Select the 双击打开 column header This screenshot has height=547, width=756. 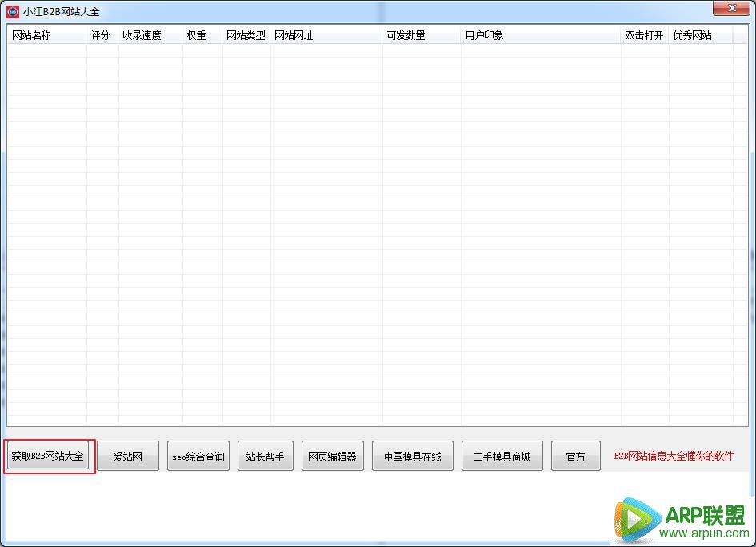644,36
